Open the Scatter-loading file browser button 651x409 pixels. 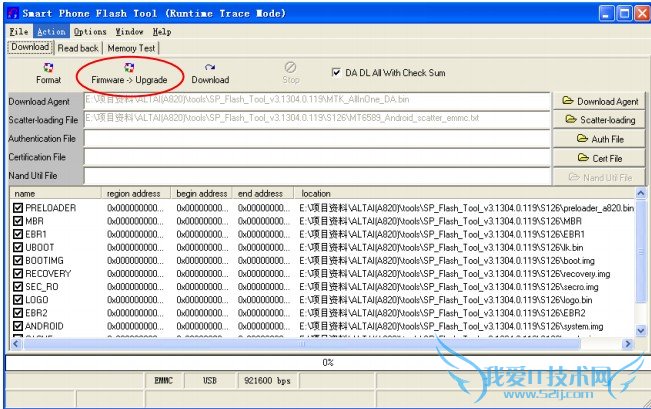(600, 120)
